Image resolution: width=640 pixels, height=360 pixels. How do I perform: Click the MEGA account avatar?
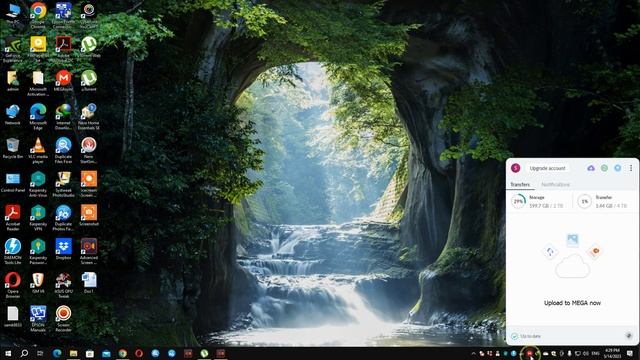[x=516, y=168]
